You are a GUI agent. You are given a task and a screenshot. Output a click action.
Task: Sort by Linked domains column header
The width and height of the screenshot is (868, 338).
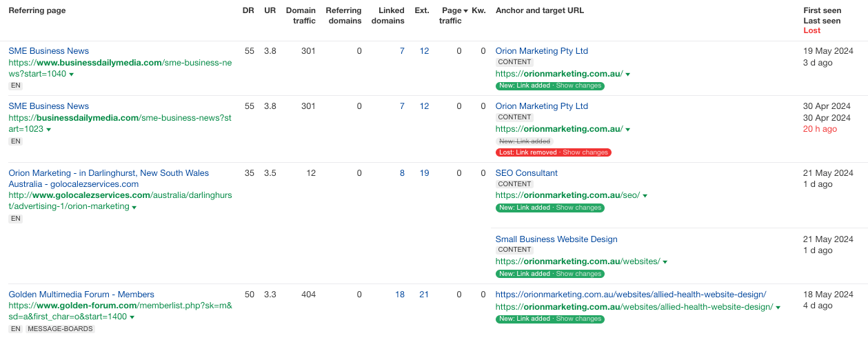[x=388, y=16]
